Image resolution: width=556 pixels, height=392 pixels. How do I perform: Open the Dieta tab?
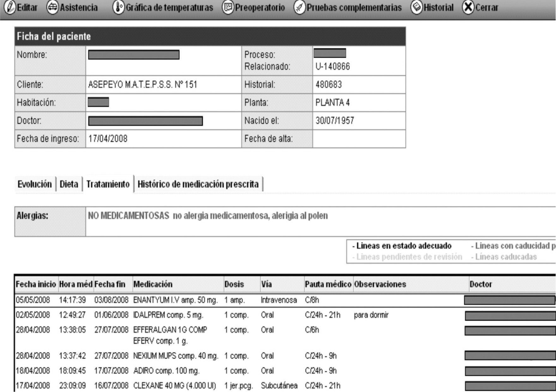coord(69,184)
